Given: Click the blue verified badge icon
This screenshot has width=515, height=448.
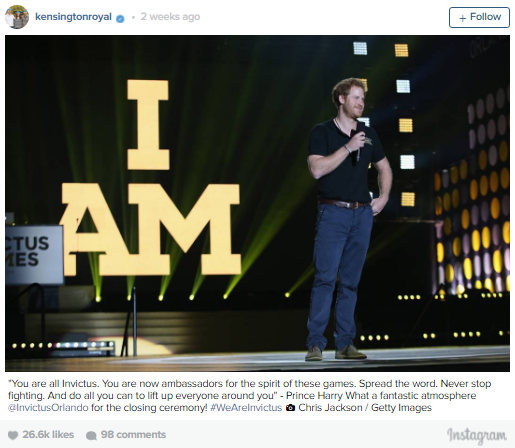Looking at the screenshot, I should pyautogui.click(x=120, y=19).
